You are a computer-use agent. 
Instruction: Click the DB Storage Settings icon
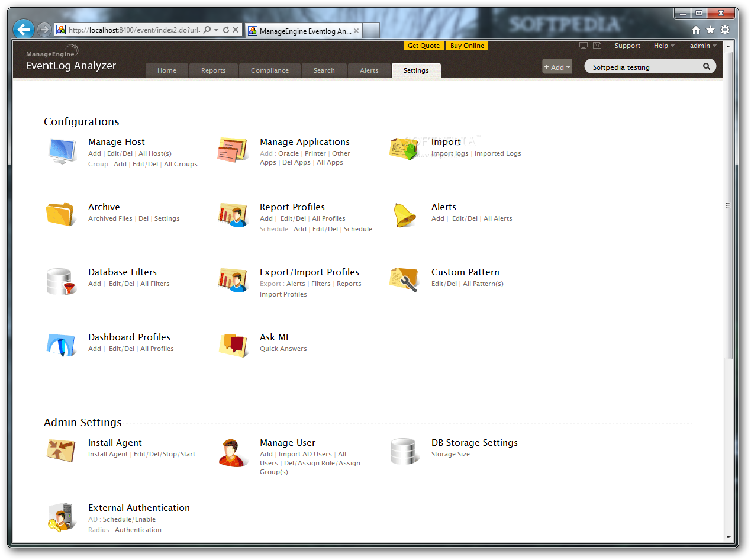(405, 452)
